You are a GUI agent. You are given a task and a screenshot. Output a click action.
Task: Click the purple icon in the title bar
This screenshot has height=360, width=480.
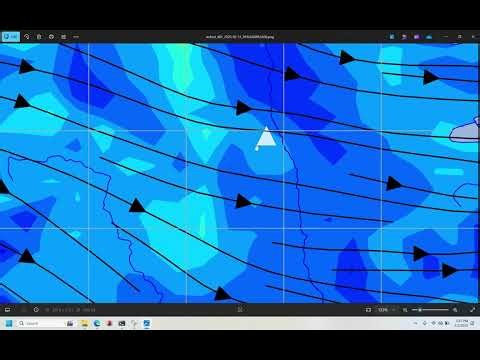(x=416, y=37)
